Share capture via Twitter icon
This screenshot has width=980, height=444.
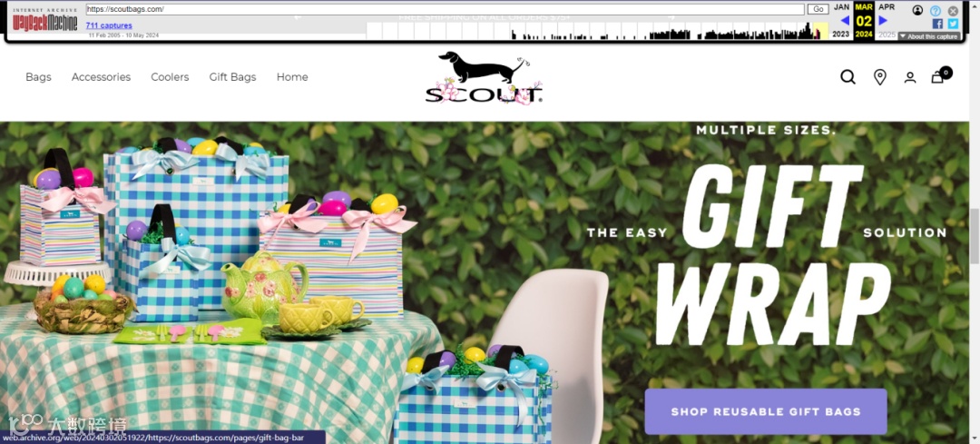point(953,23)
